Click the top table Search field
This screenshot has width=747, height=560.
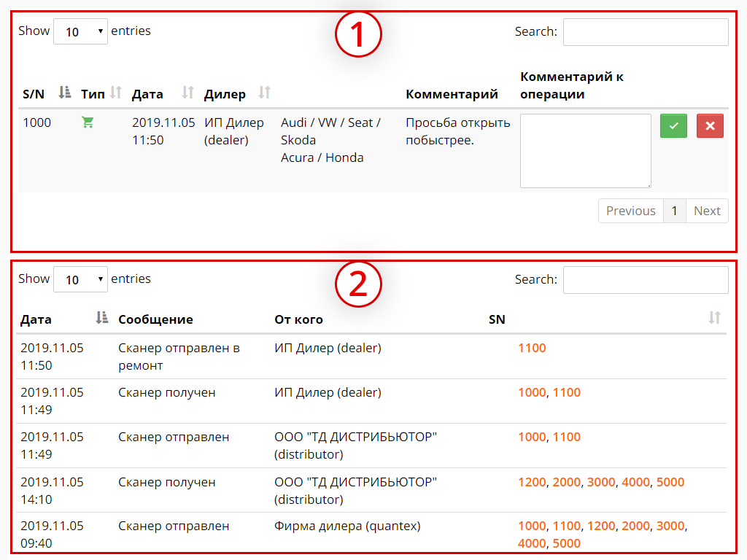tap(646, 32)
